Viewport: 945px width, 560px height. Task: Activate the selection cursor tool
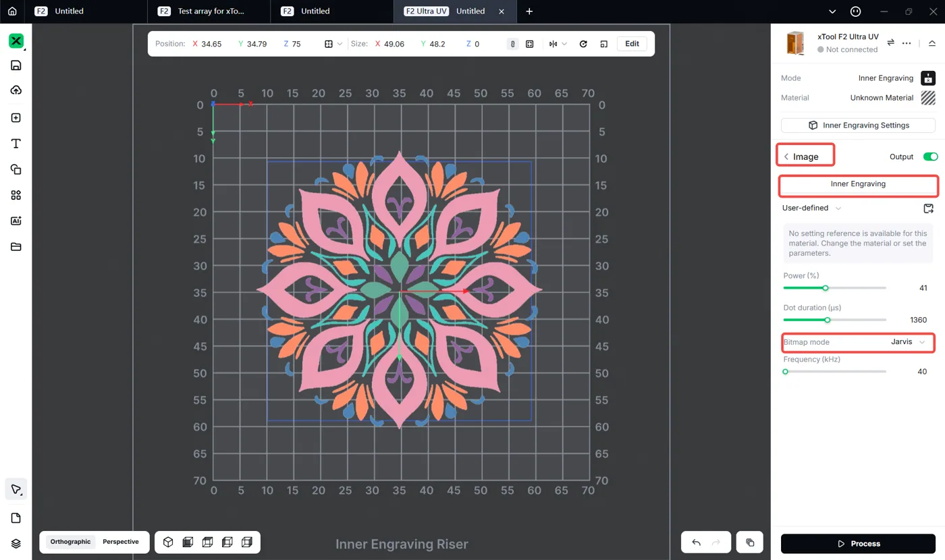point(16,489)
